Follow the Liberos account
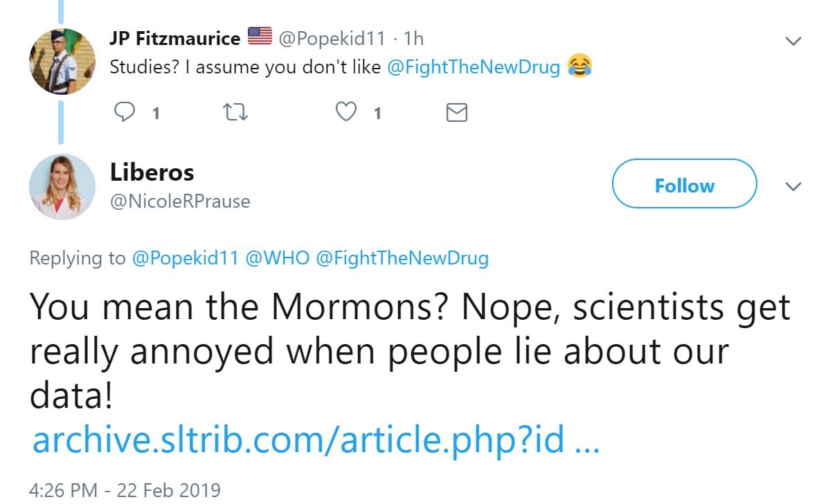The width and height of the screenshot is (819, 504). coord(684,184)
